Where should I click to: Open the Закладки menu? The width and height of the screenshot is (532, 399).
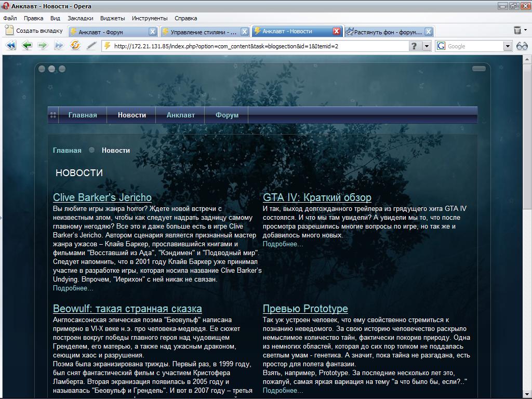click(80, 18)
